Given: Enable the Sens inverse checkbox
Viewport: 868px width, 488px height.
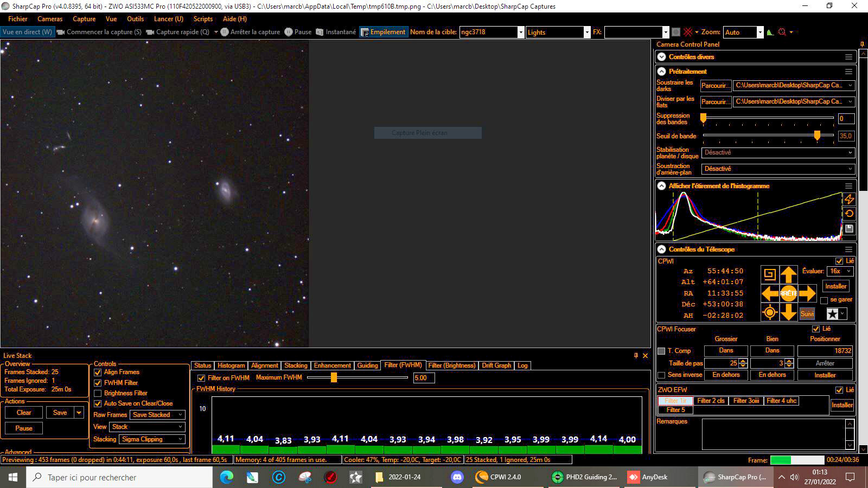Looking at the screenshot, I should click(x=661, y=375).
